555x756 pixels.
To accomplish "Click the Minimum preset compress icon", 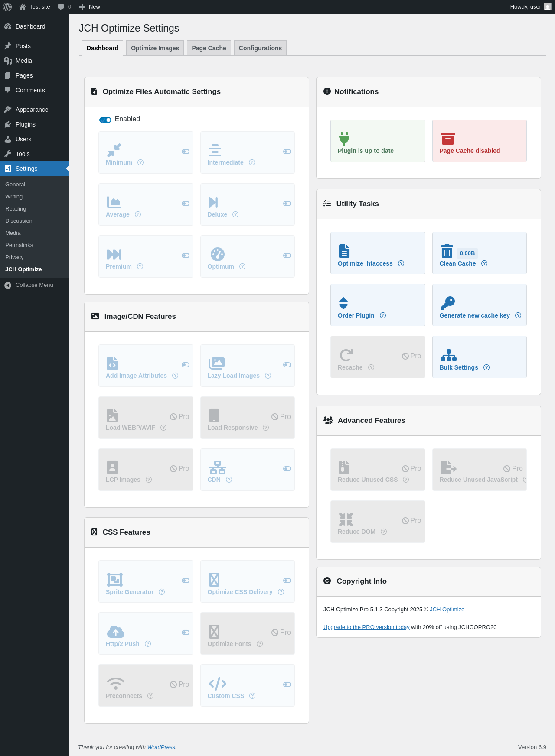I will pyautogui.click(x=114, y=150).
